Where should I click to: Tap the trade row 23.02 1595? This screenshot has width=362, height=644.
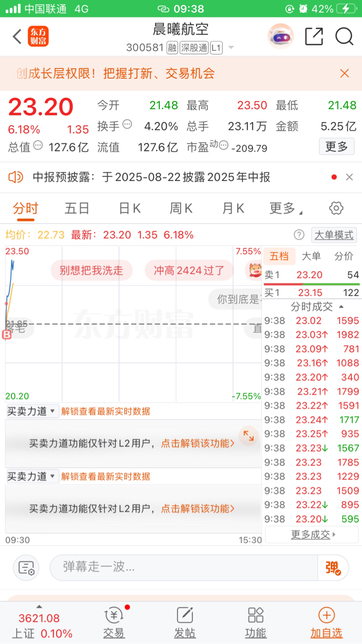point(312,321)
